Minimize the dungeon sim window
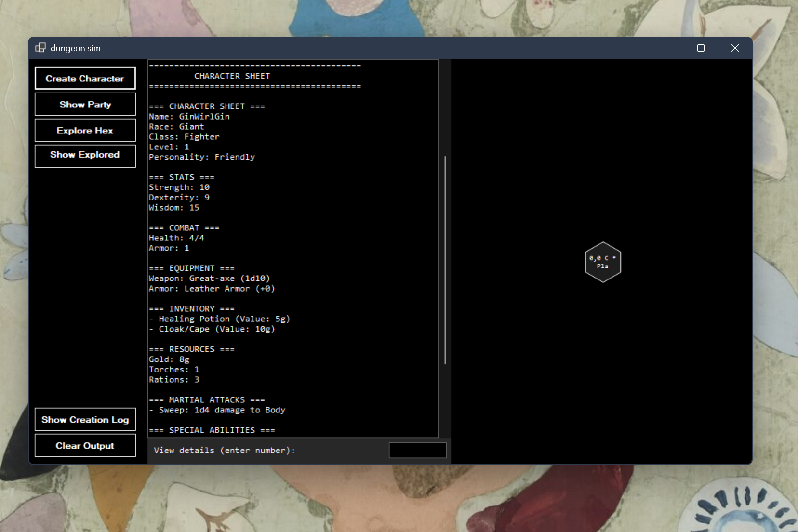The image size is (798, 532). 667,48
